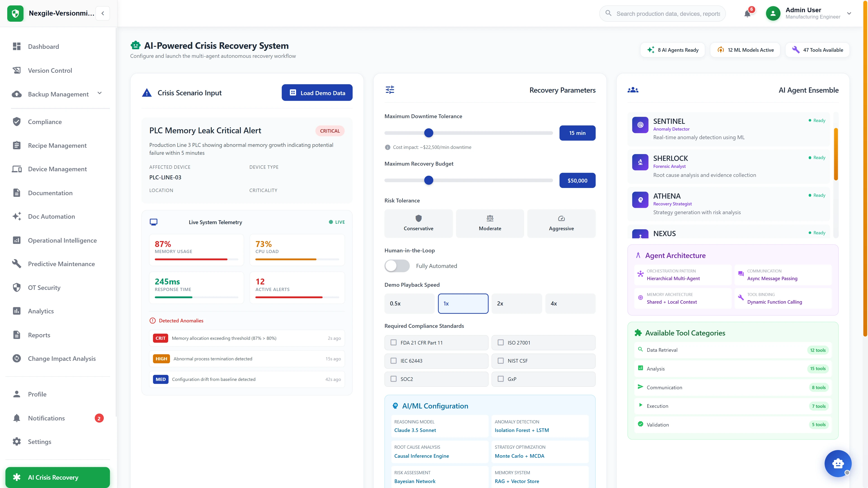Viewport: 868px width, 488px height.
Task: Open the Admin User account dropdown
Action: (x=849, y=14)
